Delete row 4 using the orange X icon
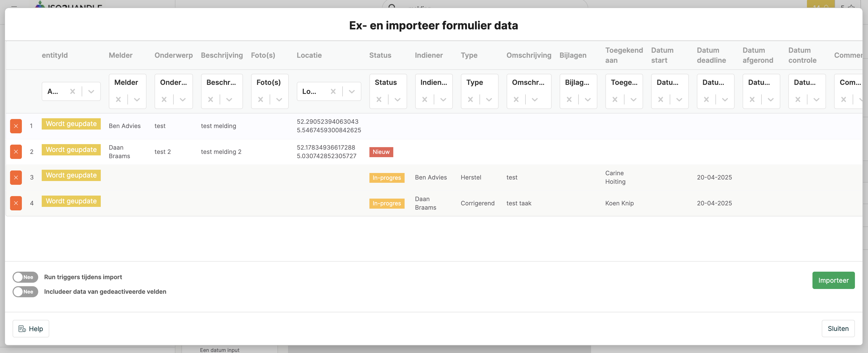The height and width of the screenshot is (353, 868). tap(16, 203)
